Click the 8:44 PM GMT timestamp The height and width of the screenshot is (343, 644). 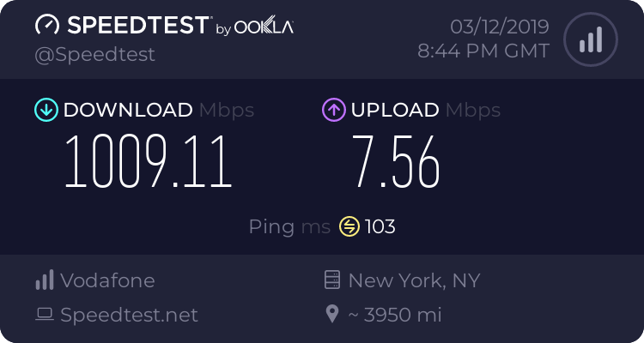pos(483,51)
